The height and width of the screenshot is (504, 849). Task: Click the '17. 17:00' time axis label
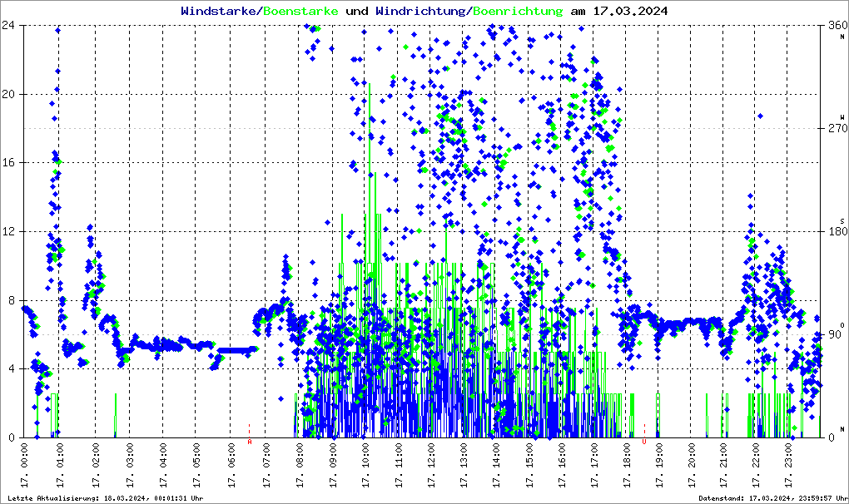[x=594, y=466]
